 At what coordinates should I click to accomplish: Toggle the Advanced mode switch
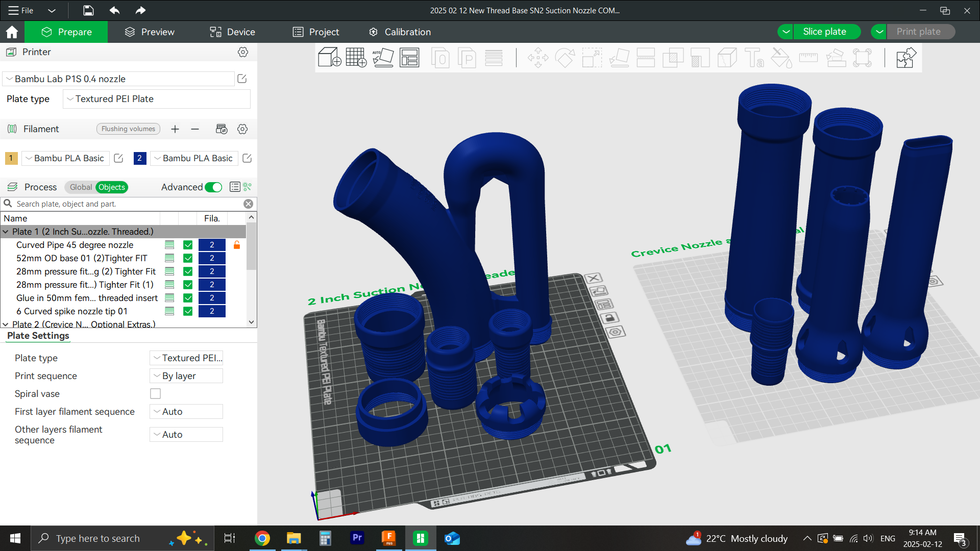[213, 187]
